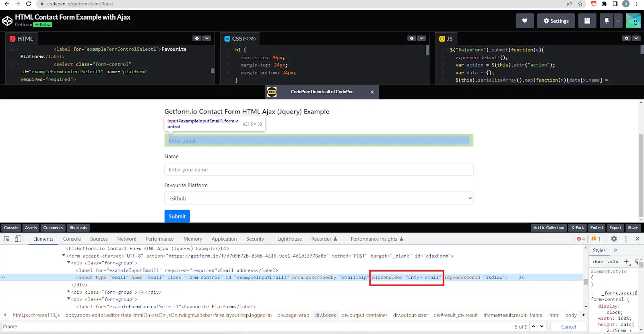The height and width of the screenshot is (334, 644).
Task: Switch to the DevTools Console tab
Action: (72, 239)
